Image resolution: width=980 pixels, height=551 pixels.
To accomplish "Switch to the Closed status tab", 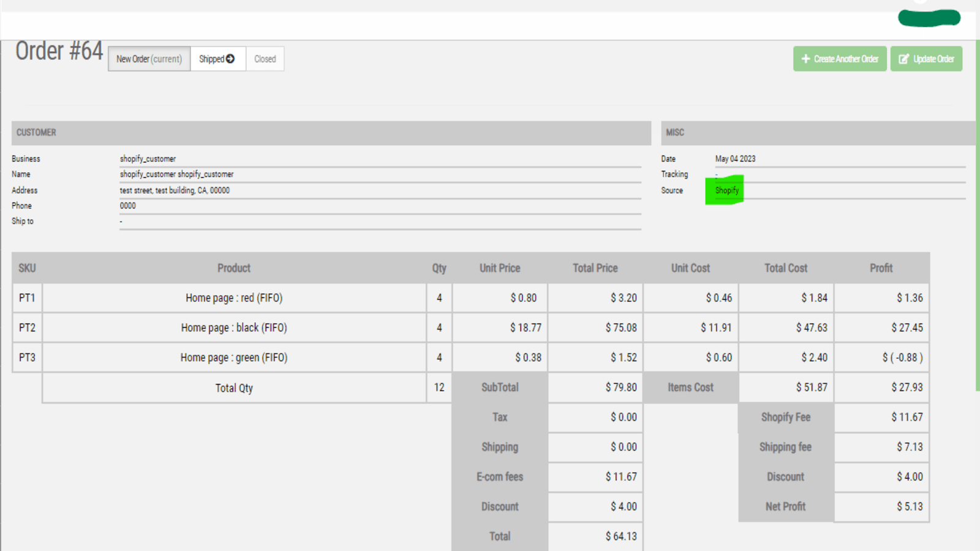I will [x=265, y=59].
